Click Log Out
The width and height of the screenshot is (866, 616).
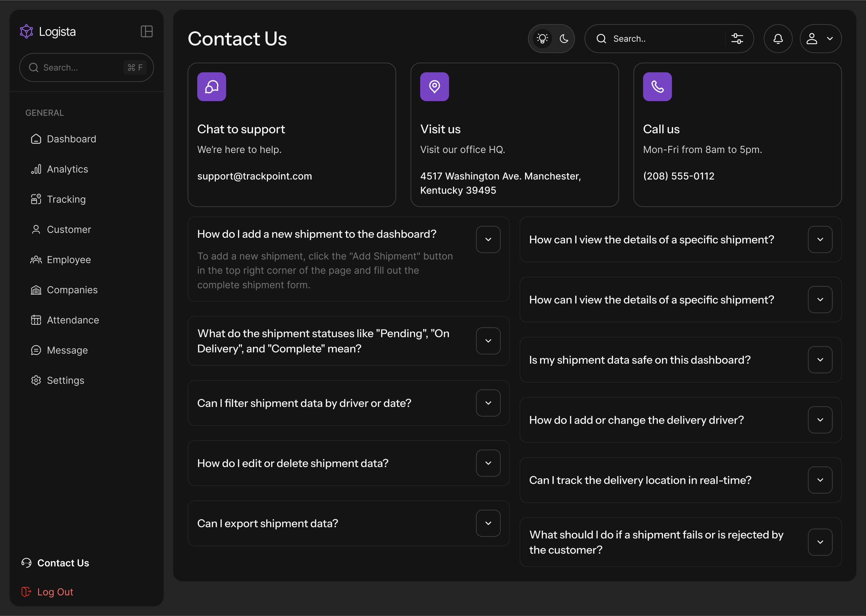(x=55, y=592)
